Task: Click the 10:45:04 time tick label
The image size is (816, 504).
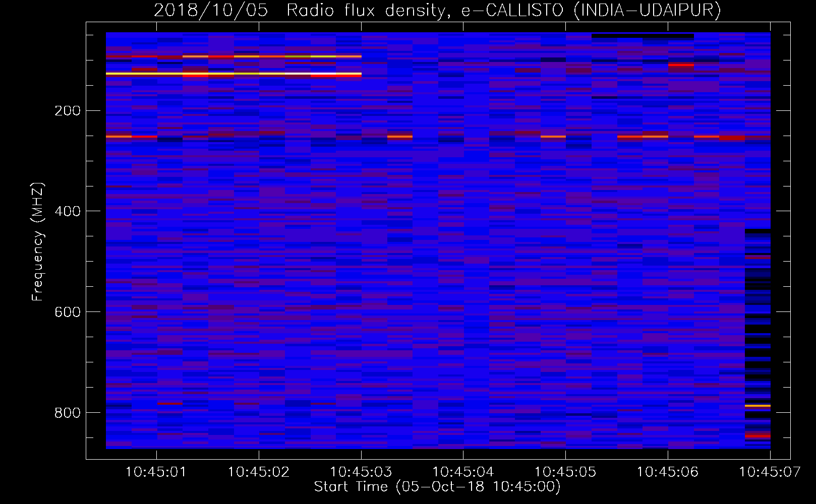Action: coord(463,472)
